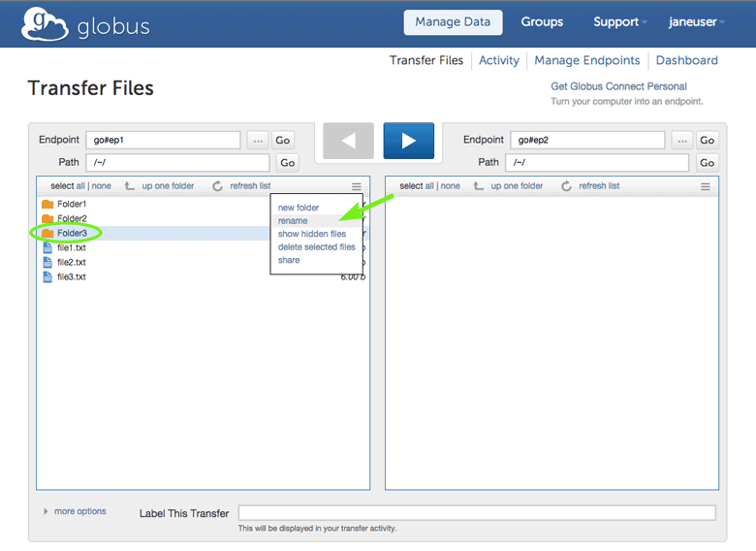Click the right transfer arrow button

pyautogui.click(x=409, y=141)
